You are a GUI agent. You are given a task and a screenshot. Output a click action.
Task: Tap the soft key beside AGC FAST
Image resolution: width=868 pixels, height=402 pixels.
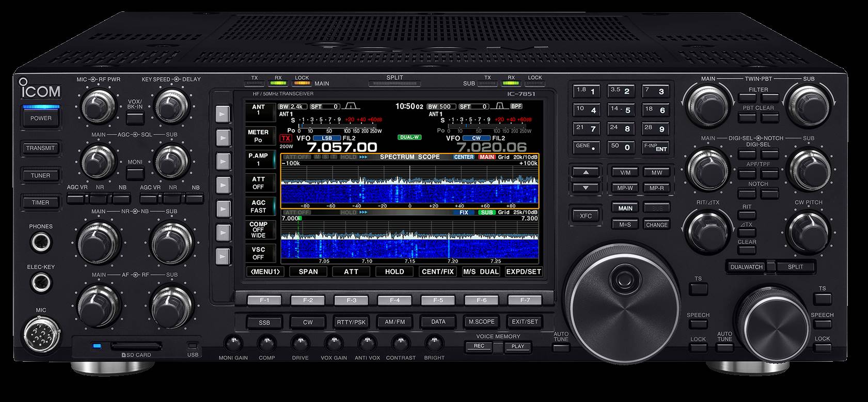tap(223, 208)
